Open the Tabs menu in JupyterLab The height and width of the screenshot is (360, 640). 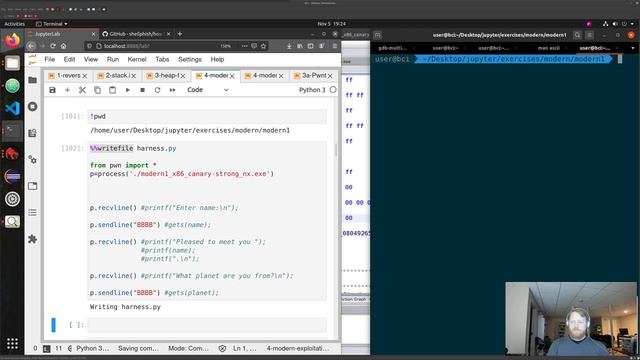click(162, 59)
